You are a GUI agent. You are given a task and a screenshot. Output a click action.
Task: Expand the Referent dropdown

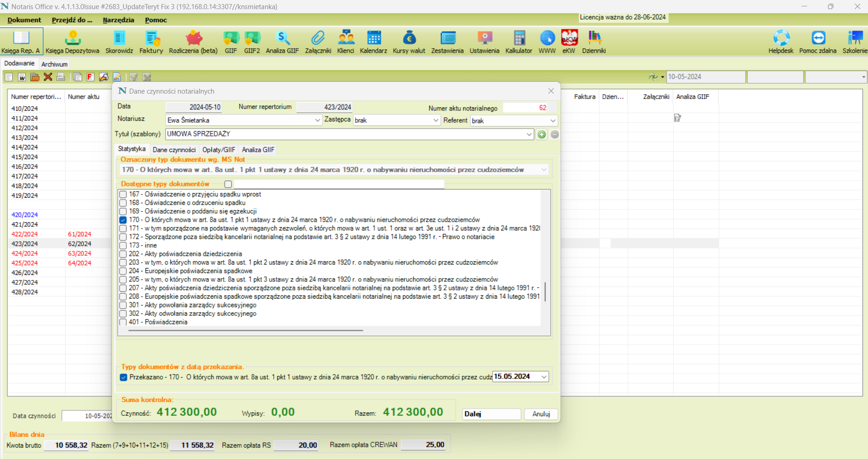pyautogui.click(x=553, y=121)
